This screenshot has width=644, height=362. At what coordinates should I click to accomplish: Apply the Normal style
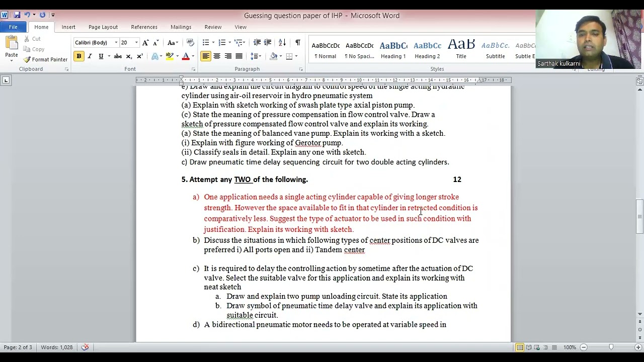326,50
